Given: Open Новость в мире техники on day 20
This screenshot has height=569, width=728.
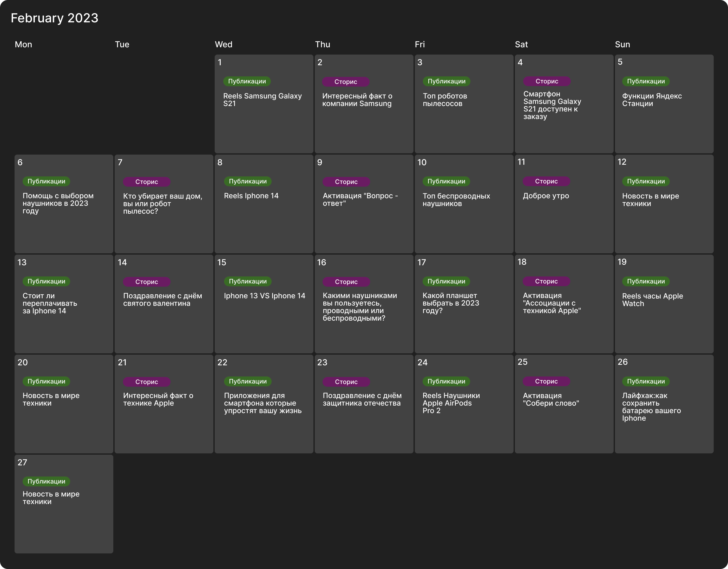Looking at the screenshot, I should click(x=51, y=399).
